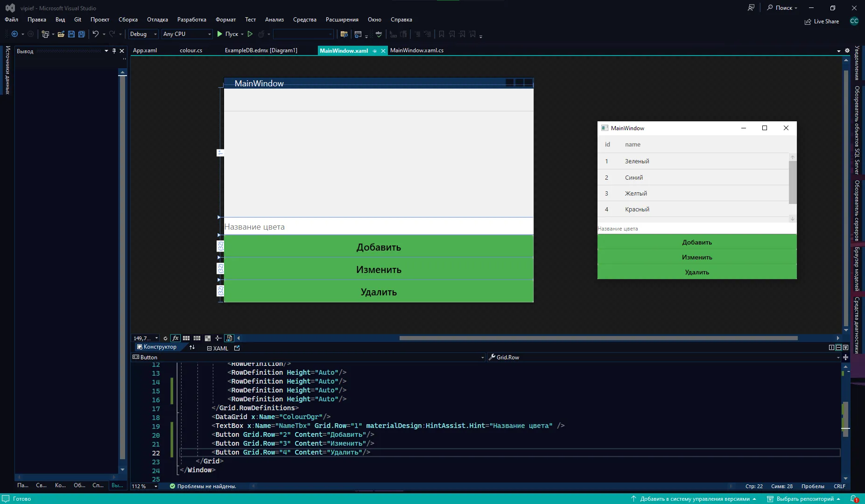
Task: Click running MainWindow grid scrollbar thumb
Action: [x=793, y=182]
